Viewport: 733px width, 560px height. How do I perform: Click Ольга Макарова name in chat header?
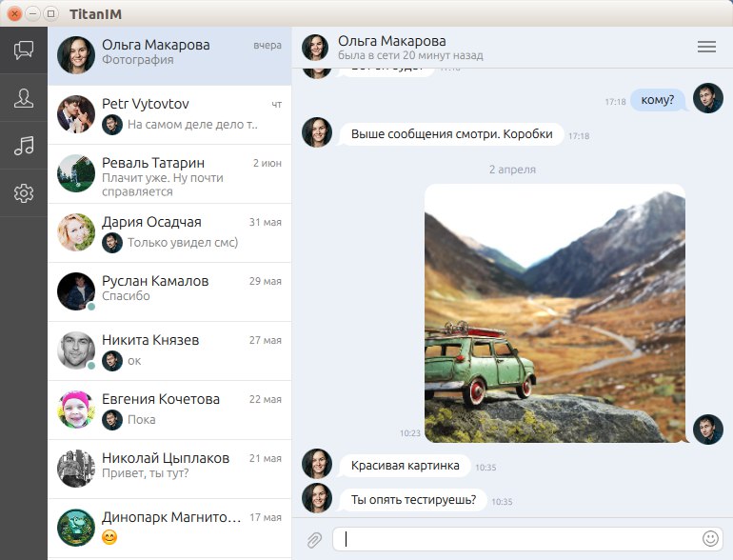(392, 41)
